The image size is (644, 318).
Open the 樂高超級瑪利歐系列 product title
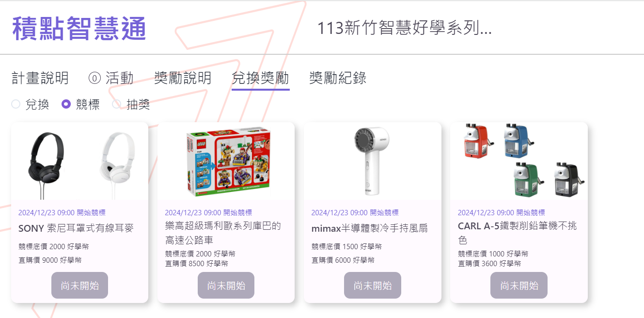click(x=223, y=233)
